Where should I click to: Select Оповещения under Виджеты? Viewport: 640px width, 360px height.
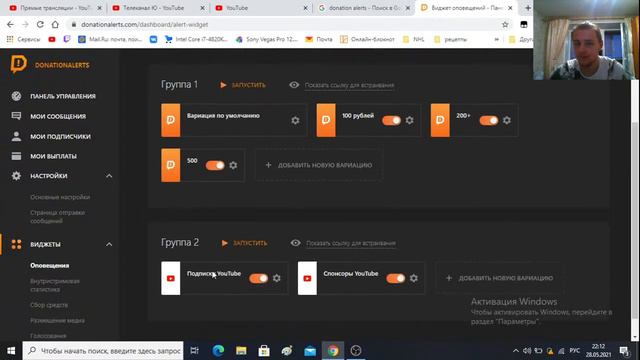(x=49, y=265)
